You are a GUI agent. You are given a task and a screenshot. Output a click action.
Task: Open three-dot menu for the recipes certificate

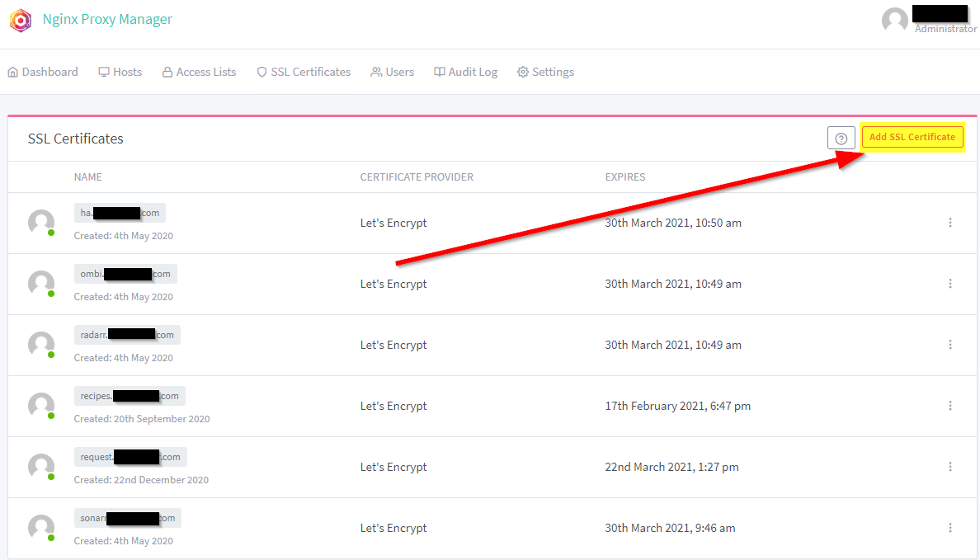[x=950, y=406]
